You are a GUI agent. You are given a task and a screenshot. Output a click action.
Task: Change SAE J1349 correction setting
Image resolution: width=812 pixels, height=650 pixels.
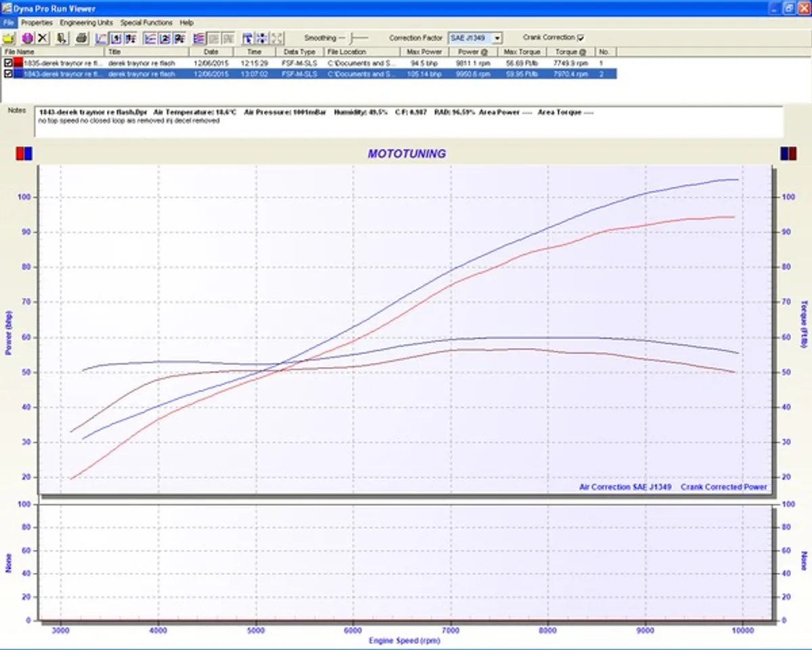474,37
